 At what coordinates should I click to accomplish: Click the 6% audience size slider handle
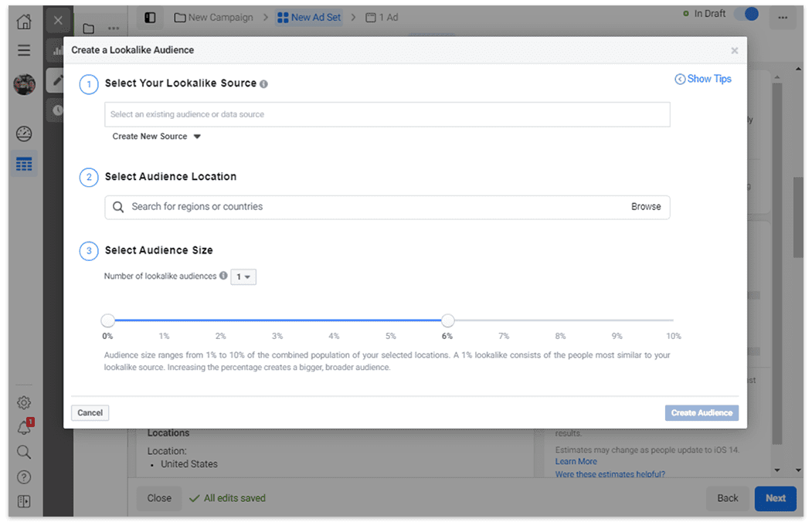pos(447,320)
